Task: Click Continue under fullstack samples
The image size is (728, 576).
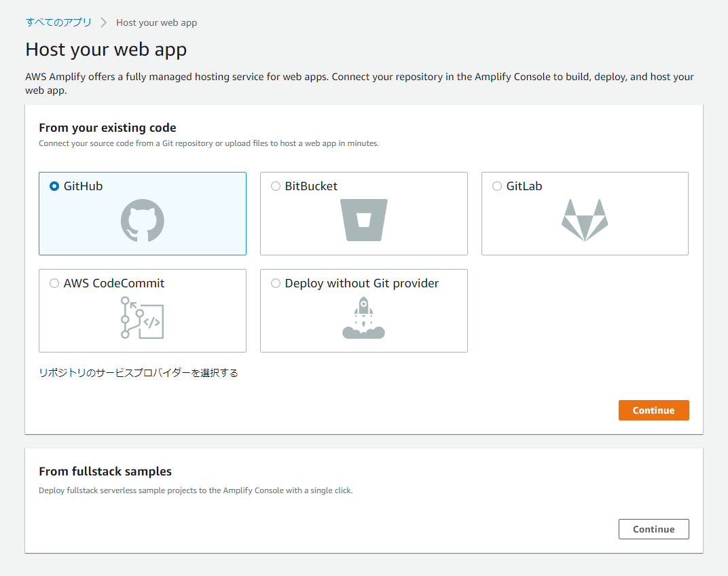Action: 654,529
